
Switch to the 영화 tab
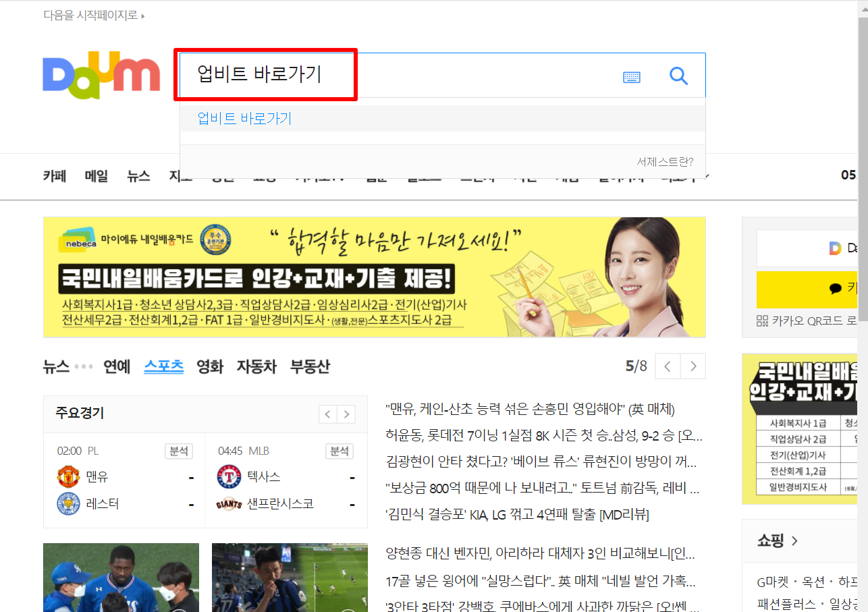210,366
